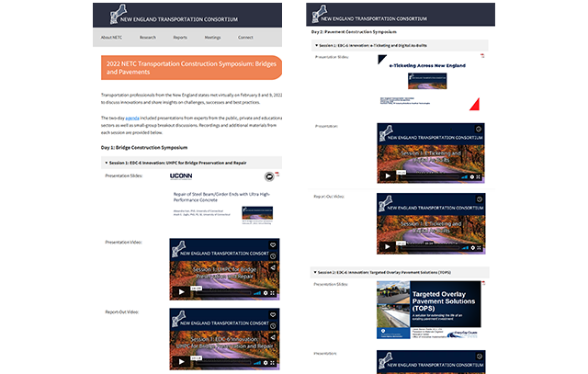
Task: Enter fullscreen on UHPC Report-Out Video
Action: click(x=273, y=363)
